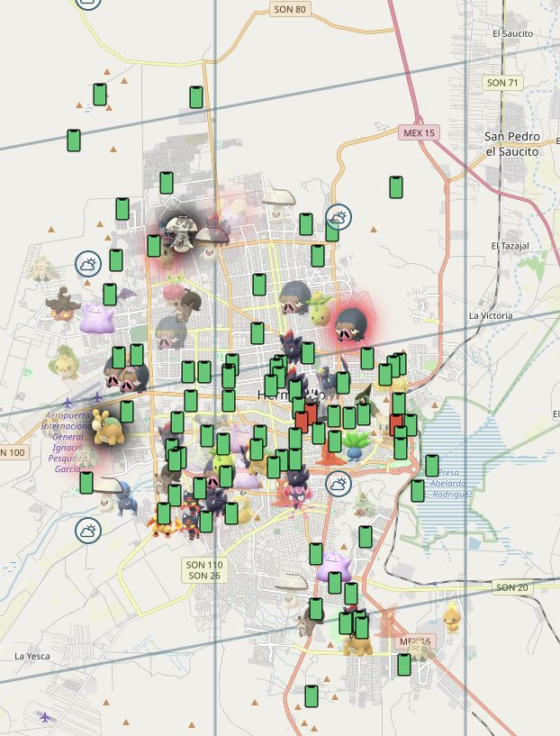
Task: Select the southernmost green phone marker
Action: 312,696
